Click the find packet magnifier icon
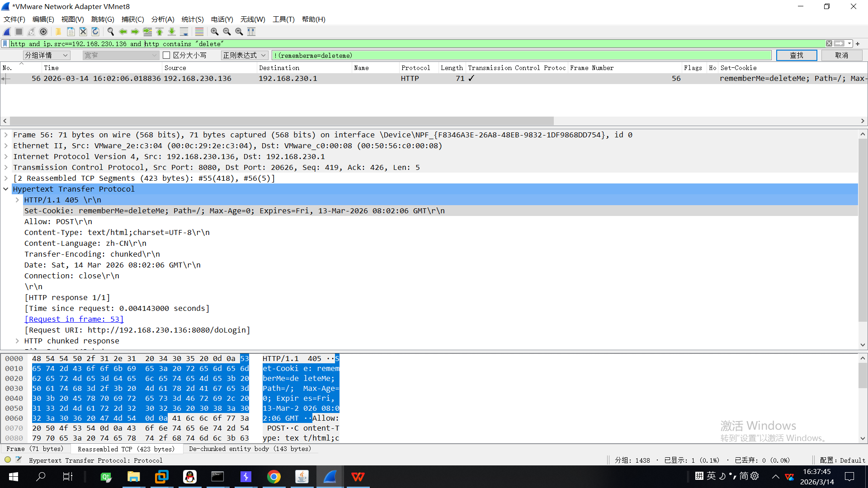This screenshot has height=488, width=868. coord(110,32)
